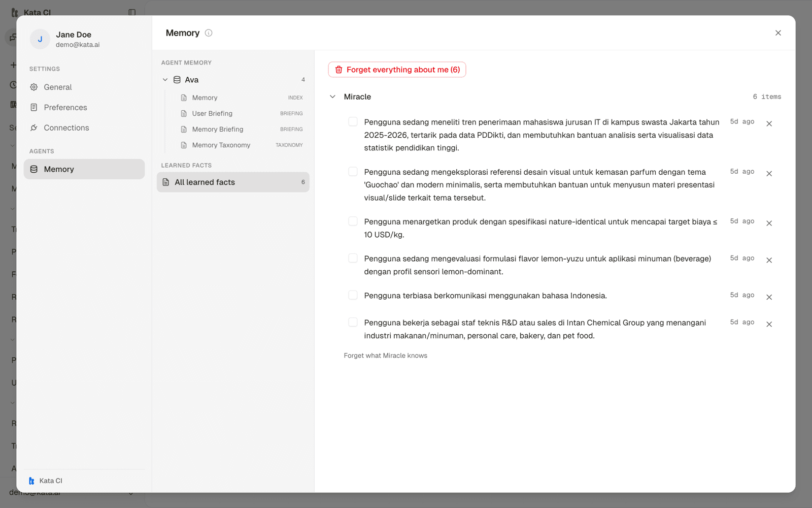Open the Connections settings page
Image resolution: width=812 pixels, height=508 pixels.
coord(84,128)
